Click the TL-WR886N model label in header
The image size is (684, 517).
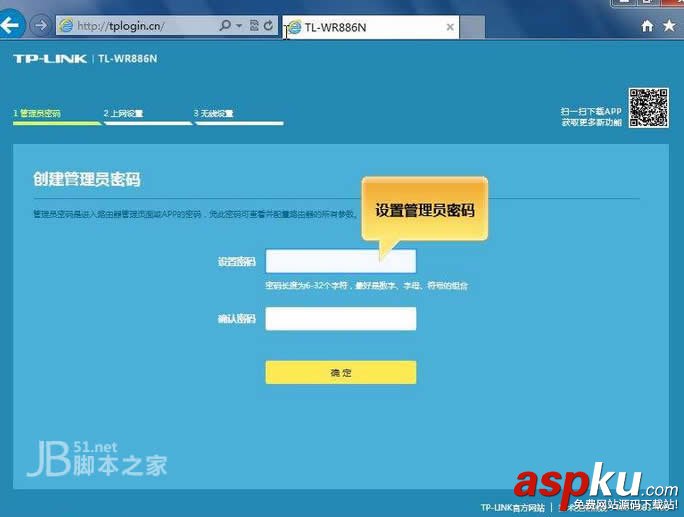127,59
